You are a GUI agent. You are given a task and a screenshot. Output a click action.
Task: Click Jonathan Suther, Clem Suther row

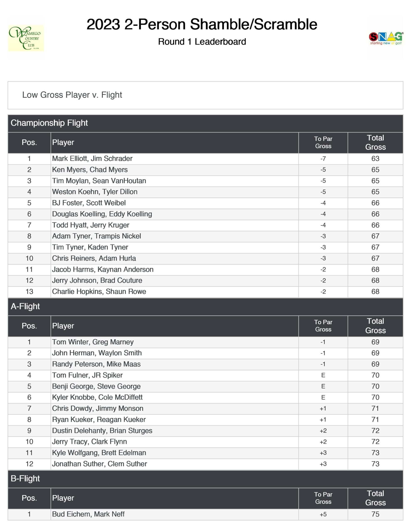(x=99, y=464)
